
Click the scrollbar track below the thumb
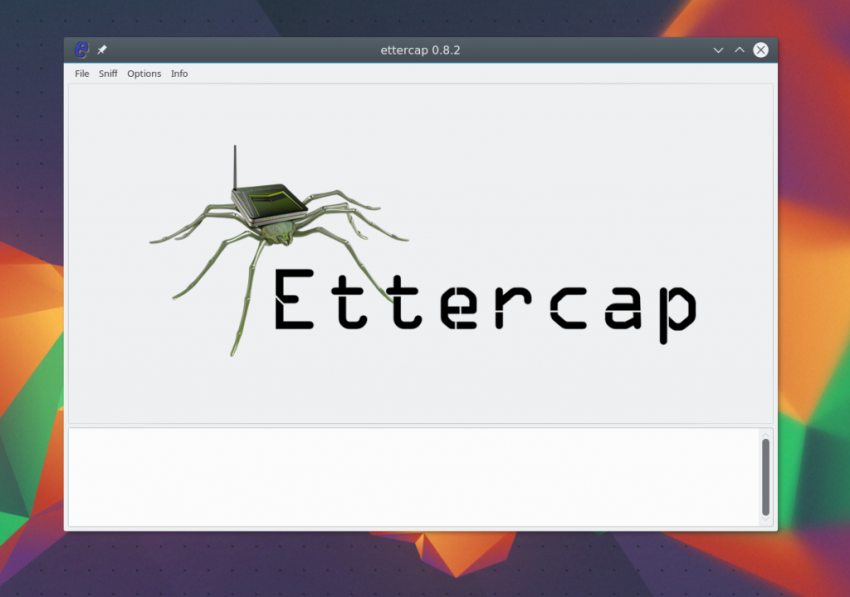click(766, 518)
